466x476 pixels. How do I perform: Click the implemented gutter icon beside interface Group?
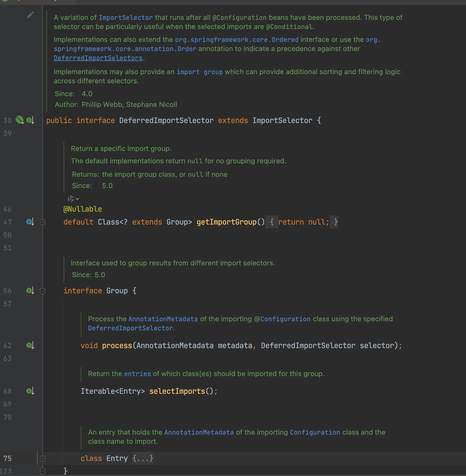(x=30, y=291)
